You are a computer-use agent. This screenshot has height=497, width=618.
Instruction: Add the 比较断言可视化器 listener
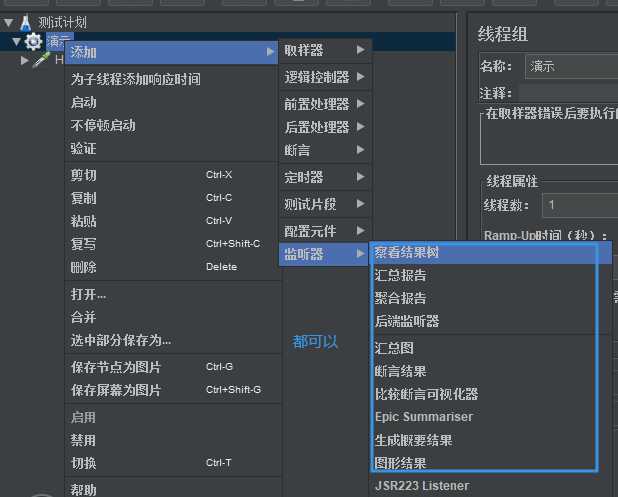pyautogui.click(x=491, y=394)
